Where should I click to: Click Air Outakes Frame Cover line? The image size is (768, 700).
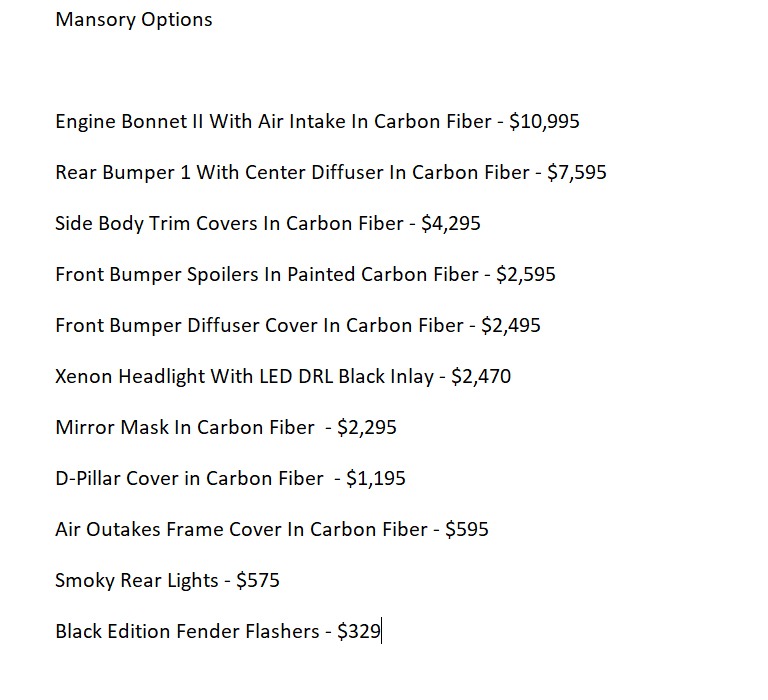click(272, 529)
